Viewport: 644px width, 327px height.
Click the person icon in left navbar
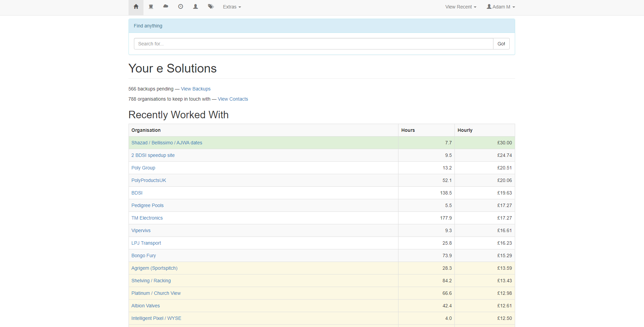(196, 7)
